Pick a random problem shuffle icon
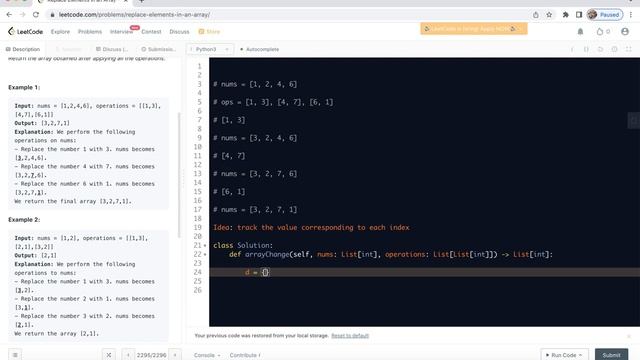The width and height of the screenshot is (640, 360). 109,355
